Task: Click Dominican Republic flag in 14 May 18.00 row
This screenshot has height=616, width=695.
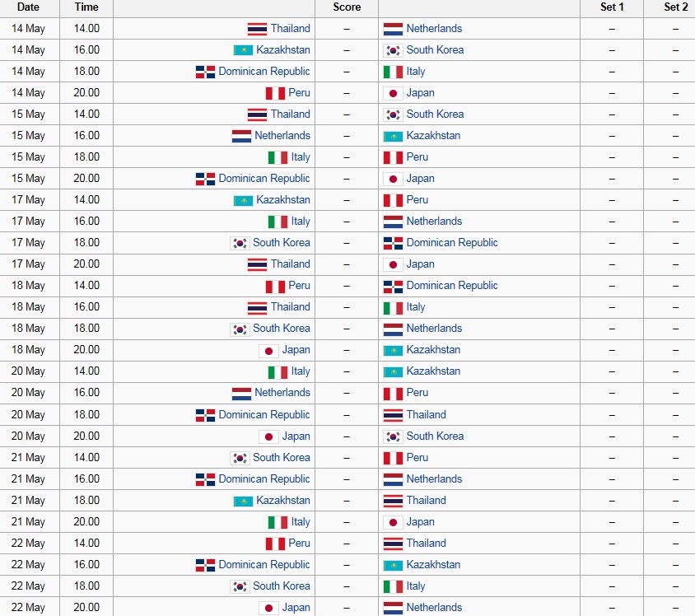Action: [205, 72]
